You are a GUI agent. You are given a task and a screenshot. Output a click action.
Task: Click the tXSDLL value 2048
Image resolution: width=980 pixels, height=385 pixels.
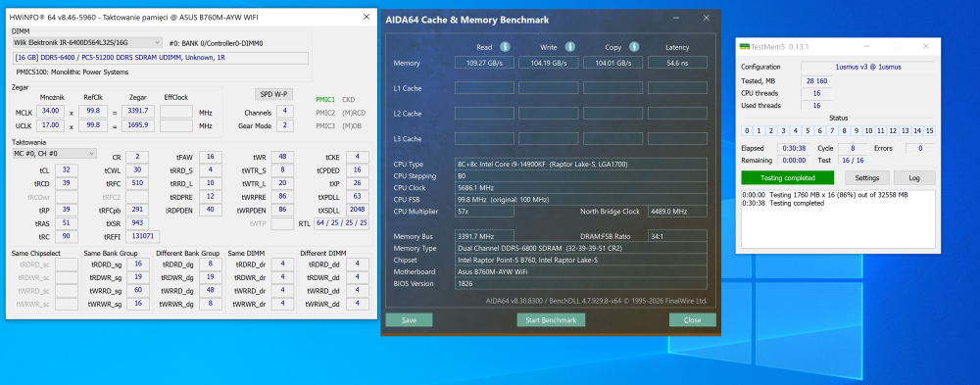tap(357, 210)
